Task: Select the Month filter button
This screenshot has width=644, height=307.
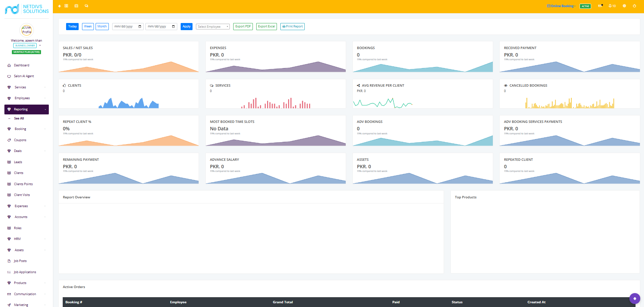Action: [x=102, y=26]
